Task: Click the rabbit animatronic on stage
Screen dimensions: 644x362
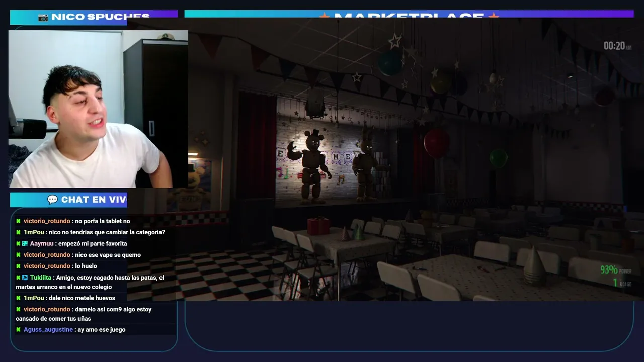Action: (366, 163)
